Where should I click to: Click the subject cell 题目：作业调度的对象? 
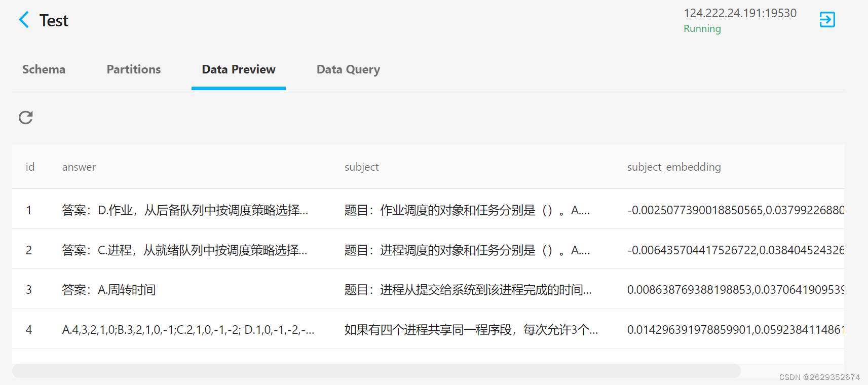[467, 210]
